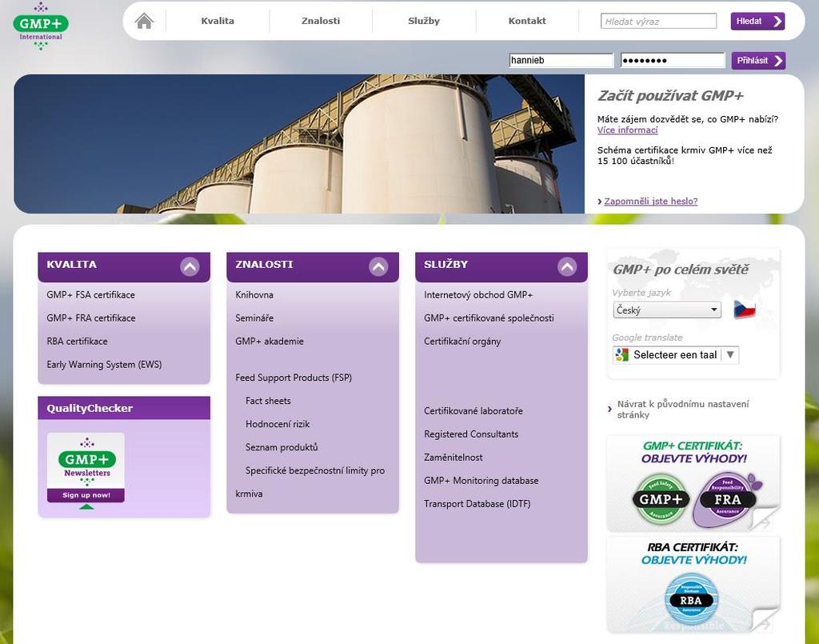Open Transport Database (IDTF) link

[477, 503]
